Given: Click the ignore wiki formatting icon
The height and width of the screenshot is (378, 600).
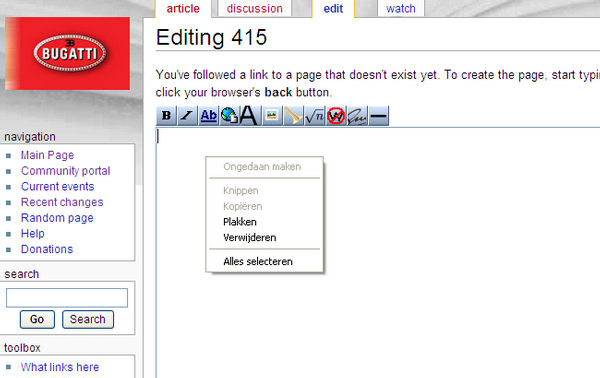Looking at the screenshot, I should click(336, 116).
